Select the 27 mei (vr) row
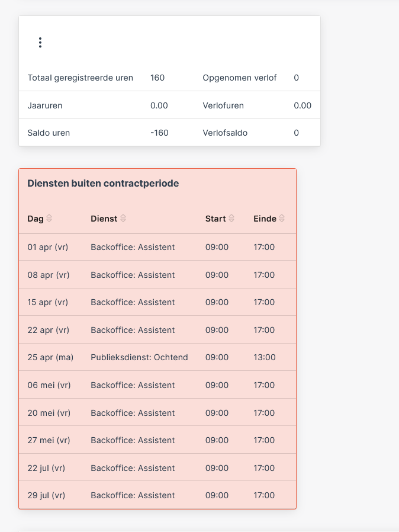 pyautogui.click(x=157, y=440)
